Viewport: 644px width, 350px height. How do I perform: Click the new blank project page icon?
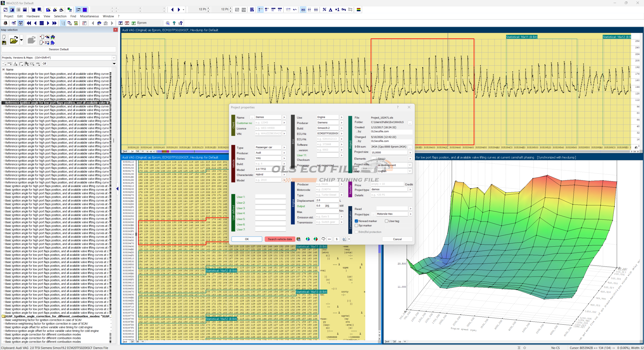pos(4,37)
